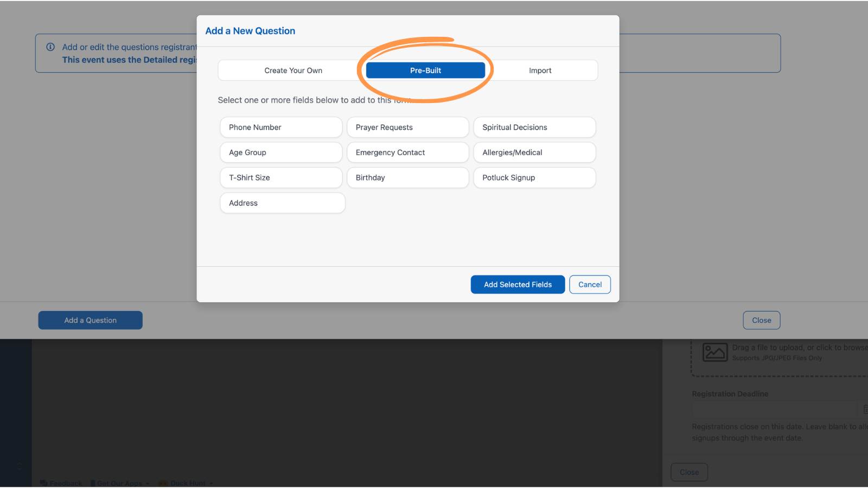Toggle the Allergies/Medical field

(x=534, y=152)
